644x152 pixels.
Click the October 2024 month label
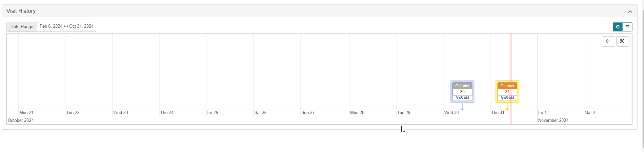coord(21,120)
